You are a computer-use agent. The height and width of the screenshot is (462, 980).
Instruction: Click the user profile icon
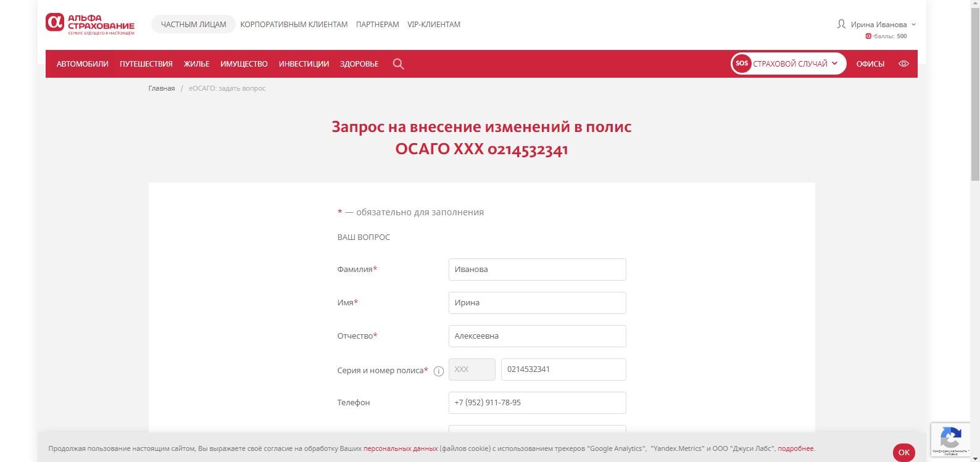point(841,24)
